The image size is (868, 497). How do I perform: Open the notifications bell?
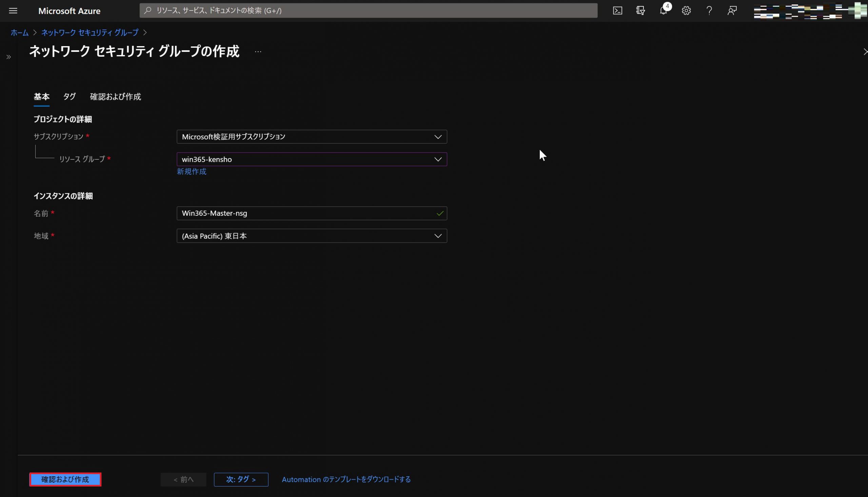click(663, 11)
